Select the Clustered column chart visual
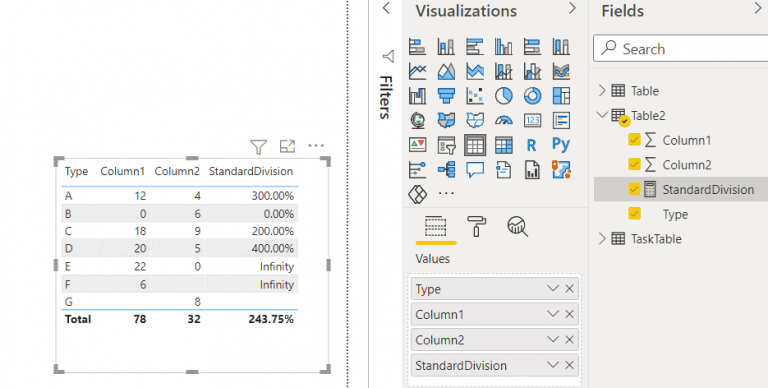Screen dimensions: 768x388 coord(504,47)
